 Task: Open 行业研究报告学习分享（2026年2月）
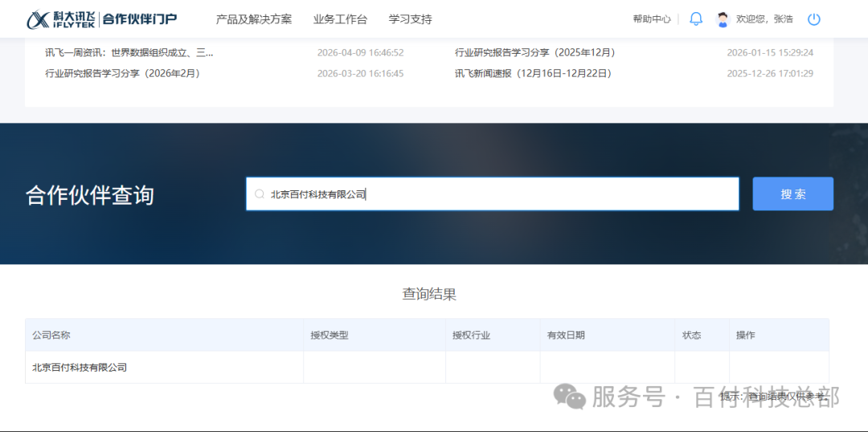point(122,73)
